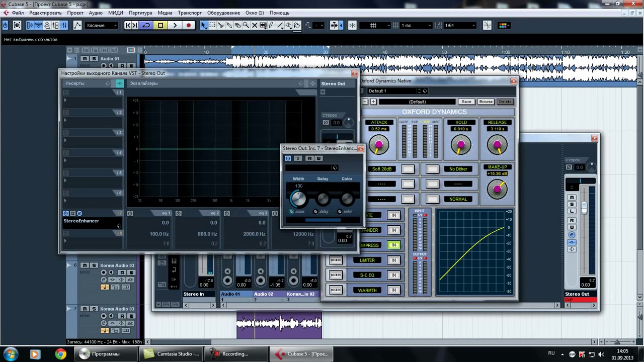
Task: Click the Edit e button on Stereo Out strip
Action: click(572, 235)
